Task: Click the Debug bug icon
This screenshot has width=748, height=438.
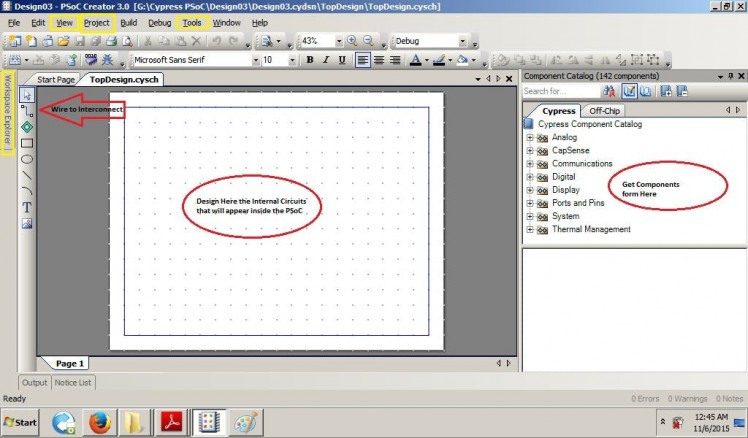Action: click(108, 60)
